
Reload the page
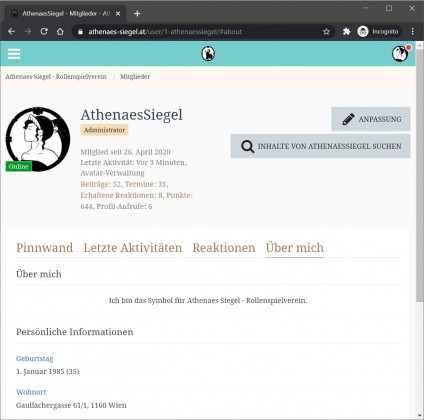click(x=44, y=32)
